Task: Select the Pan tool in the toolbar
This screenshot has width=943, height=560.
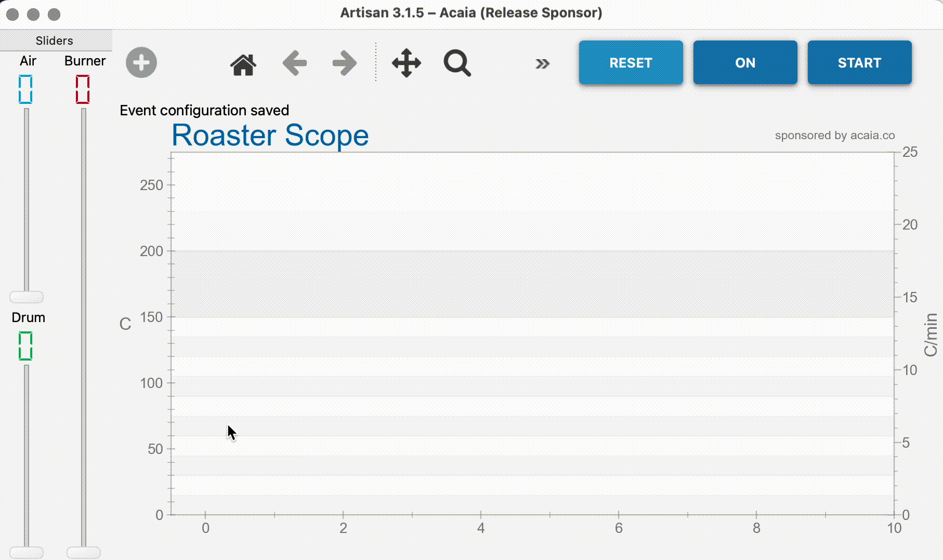Action: pyautogui.click(x=407, y=62)
